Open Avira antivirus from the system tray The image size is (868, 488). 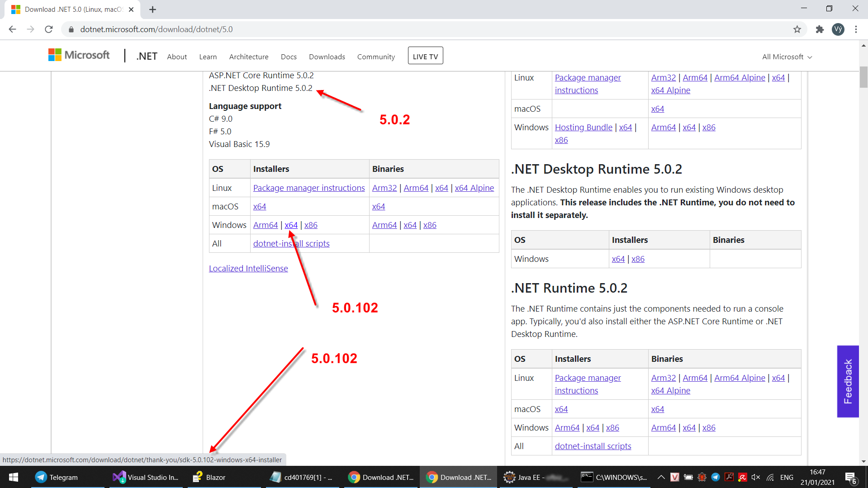742,477
